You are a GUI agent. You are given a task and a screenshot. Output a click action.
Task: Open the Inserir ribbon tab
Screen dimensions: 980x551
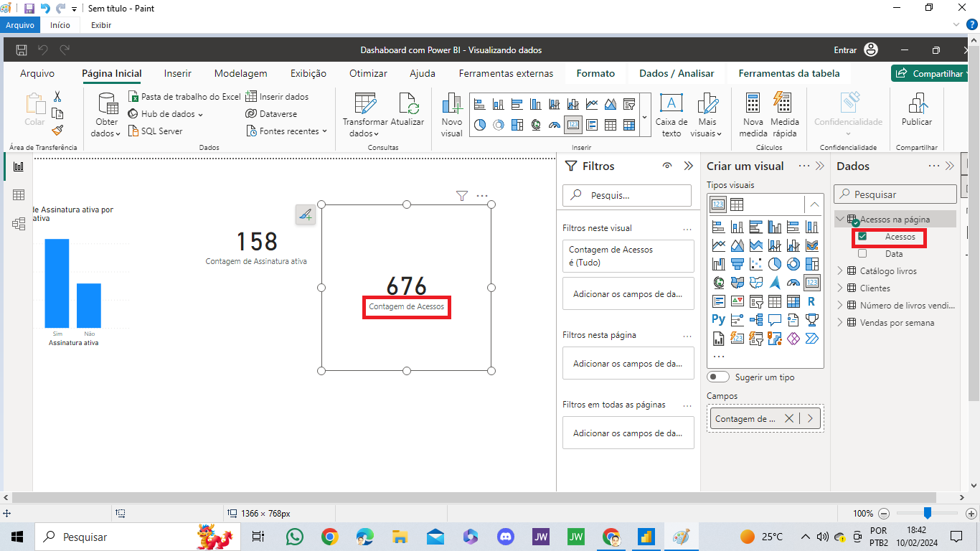(177, 73)
